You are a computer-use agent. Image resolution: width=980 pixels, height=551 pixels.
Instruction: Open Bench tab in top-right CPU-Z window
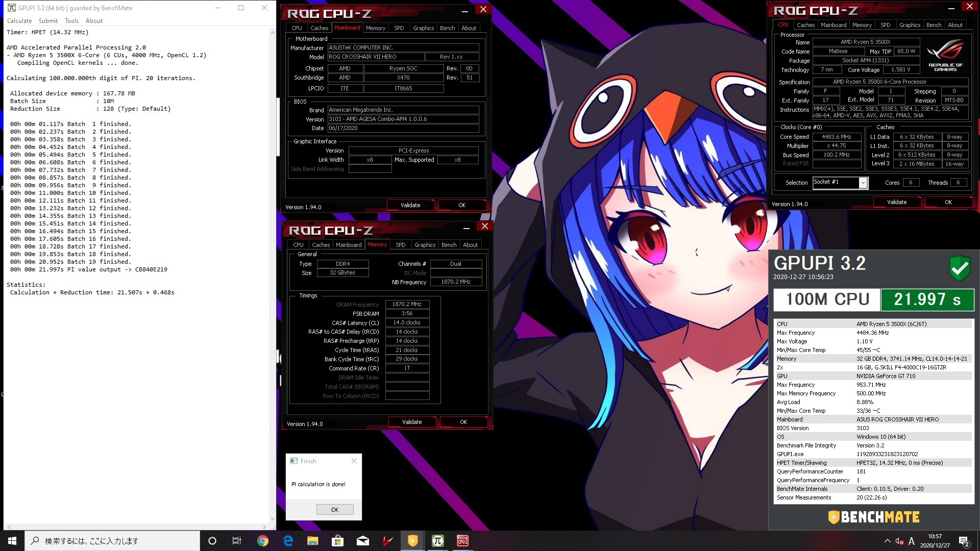(934, 25)
